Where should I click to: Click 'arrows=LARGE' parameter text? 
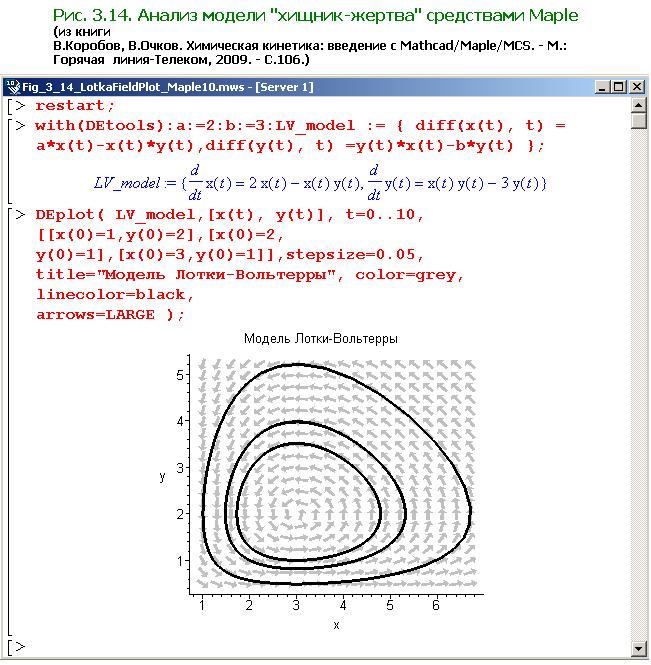coord(95,315)
